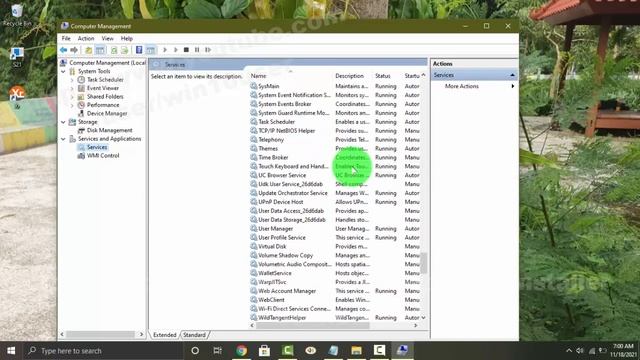Select the WildTangentHelper service
Viewport: 640px width, 360px height.
(282, 318)
